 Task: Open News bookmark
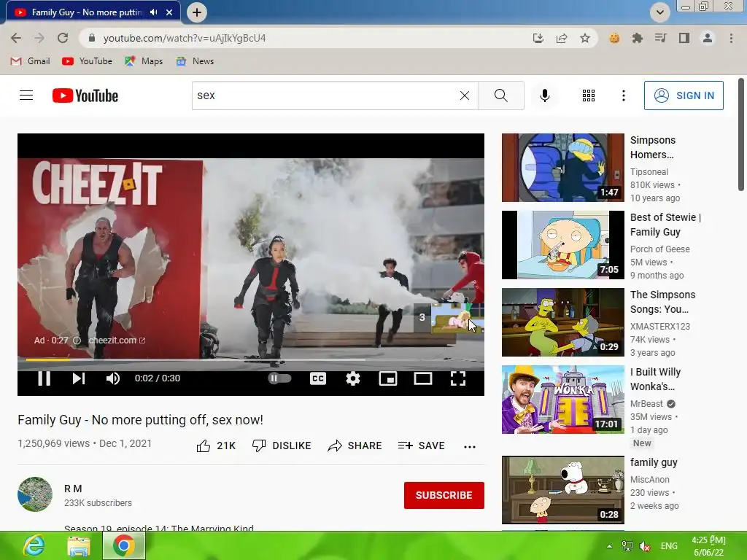[195, 61]
